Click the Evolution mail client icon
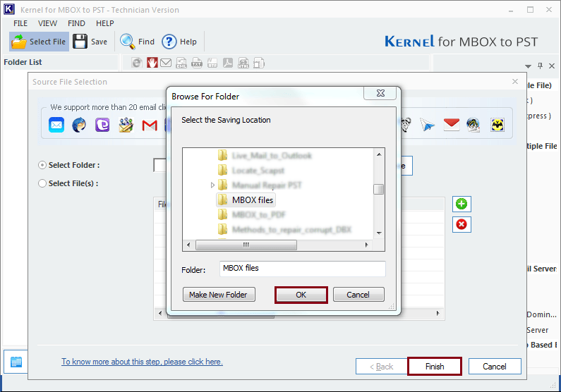Image resolution: width=561 pixels, height=392 pixels. point(126,125)
